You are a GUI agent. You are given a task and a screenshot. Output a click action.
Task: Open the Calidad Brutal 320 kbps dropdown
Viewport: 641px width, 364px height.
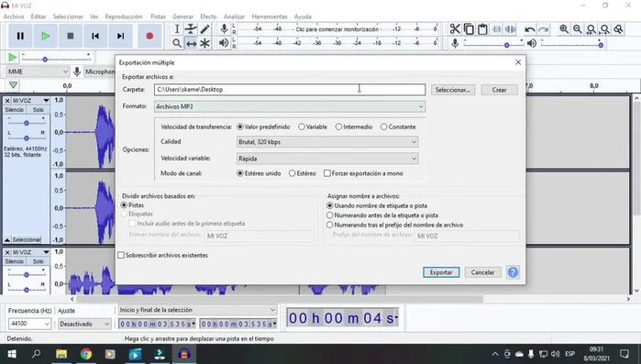point(327,142)
